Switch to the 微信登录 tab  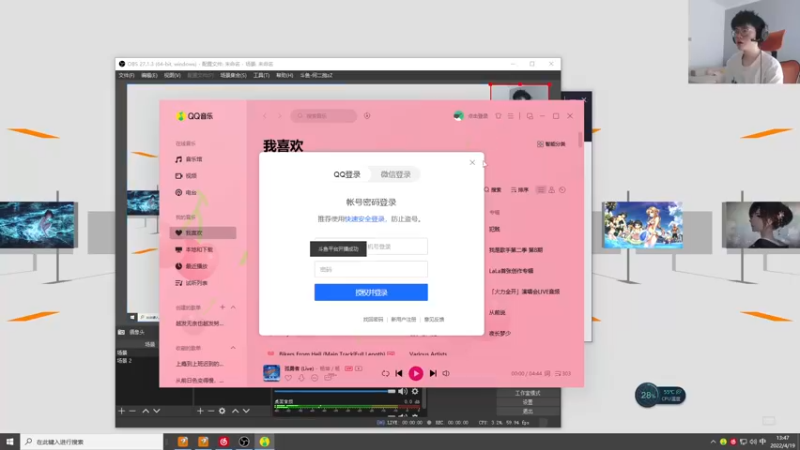point(396,174)
